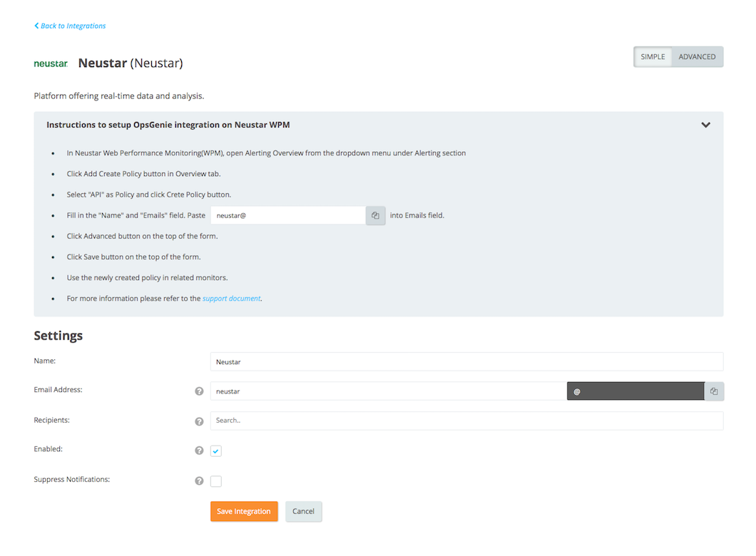Click the neustar@ field in instructions

tap(288, 215)
